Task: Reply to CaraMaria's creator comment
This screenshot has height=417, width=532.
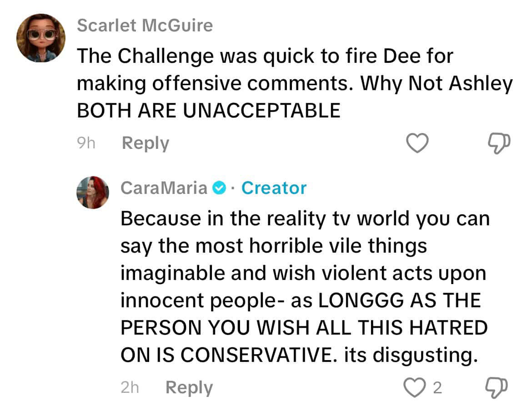Action: (x=189, y=388)
